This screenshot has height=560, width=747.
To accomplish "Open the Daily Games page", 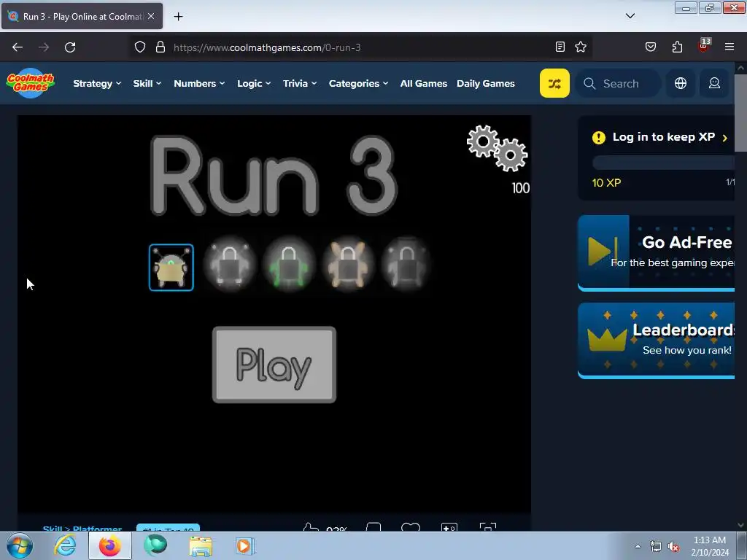I will point(485,83).
